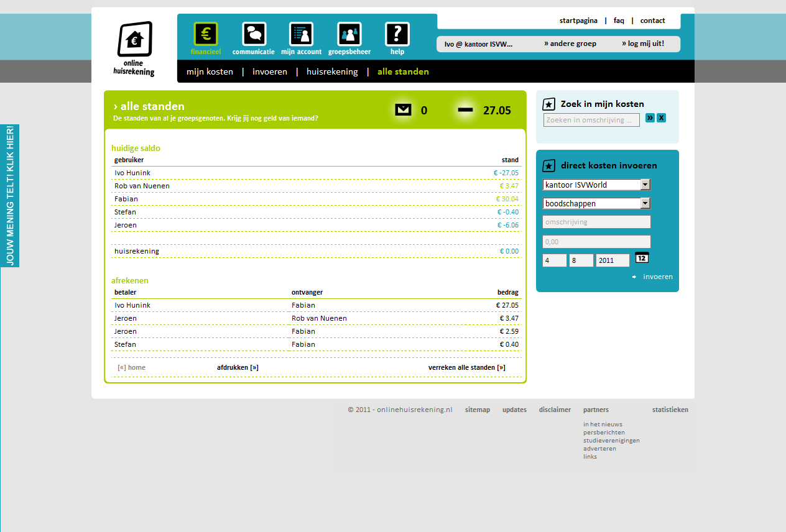Open the calendar date picker icon
Viewport: 786px width, 532px height.
pos(642,258)
